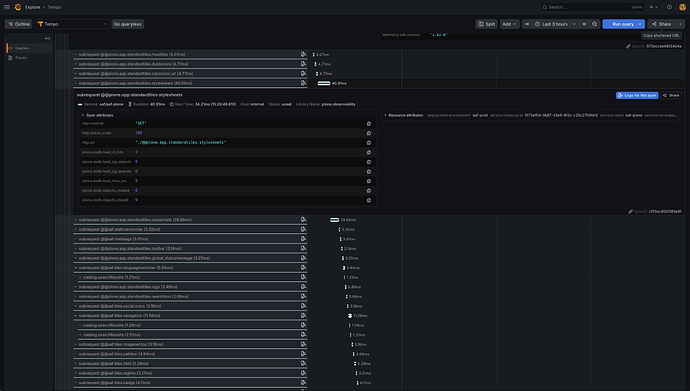The width and height of the screenshot is (690, 391).
Task: Open the help question mark menu
Action: (669, 7)
